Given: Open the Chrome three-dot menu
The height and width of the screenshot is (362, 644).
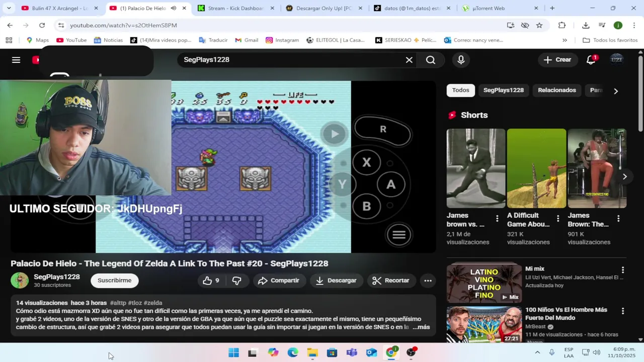Looking at the screenshot, I should [x=633, y=25].
